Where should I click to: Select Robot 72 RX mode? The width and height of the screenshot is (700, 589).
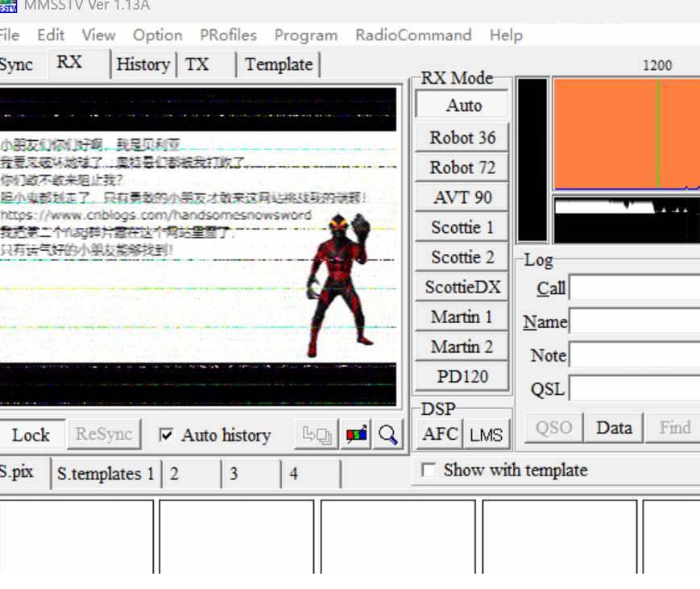[462, 168]
